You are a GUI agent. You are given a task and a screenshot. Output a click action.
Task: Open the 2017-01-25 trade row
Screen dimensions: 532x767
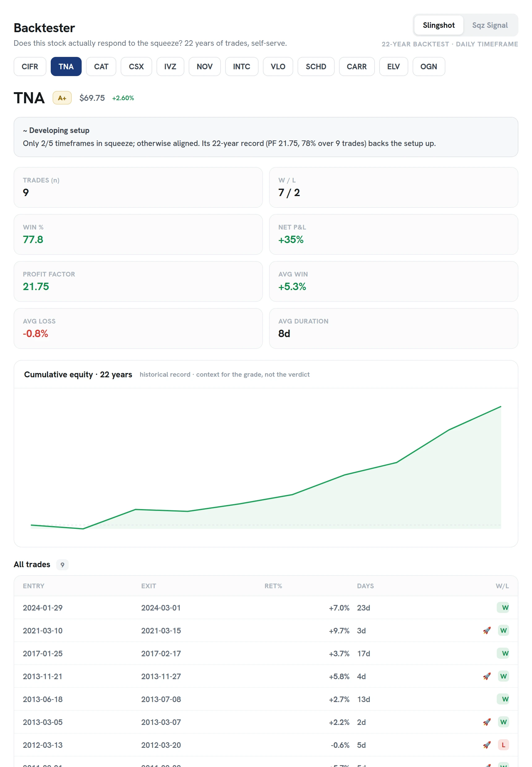click(266, 653)
